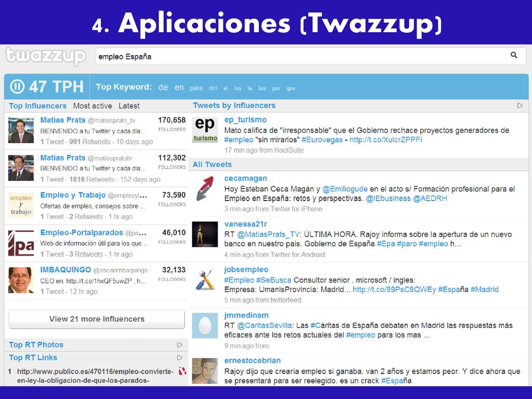
Task: Click '17 min ago from HootSuite' timestamp
Action: click(x=264, y=150)
